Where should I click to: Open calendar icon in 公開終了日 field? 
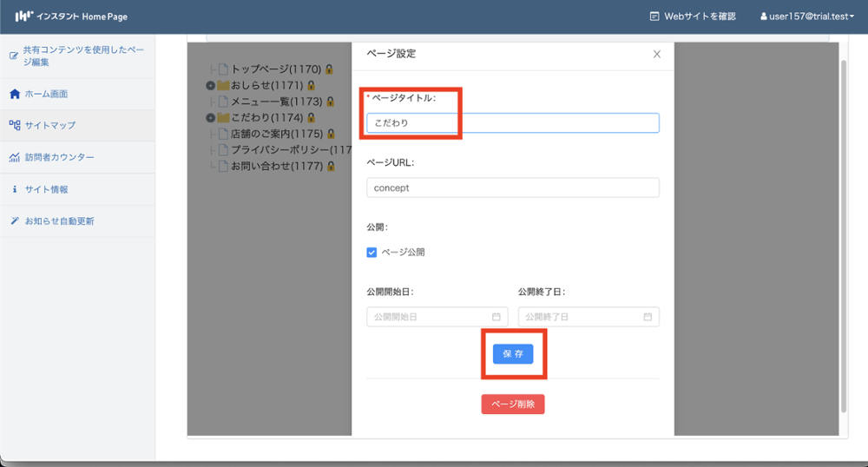pyautogui.click(x=648, y=317)
